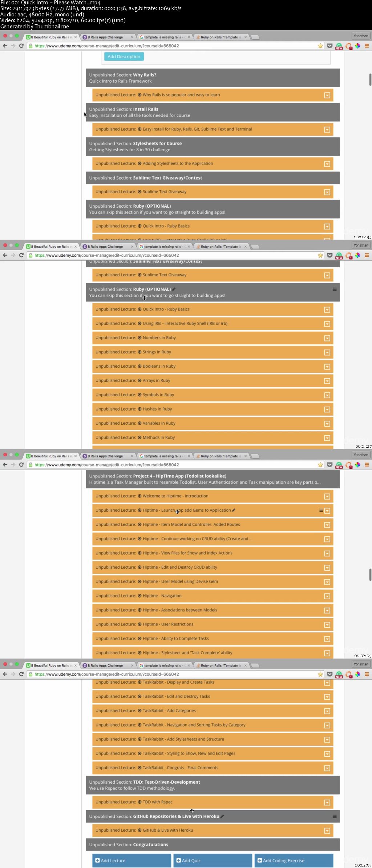Click the video icon before 'Welcome to Hiptime - Introduction'
Image resolution: width=372 pixels, height=868 pixels.
[139, 496]
